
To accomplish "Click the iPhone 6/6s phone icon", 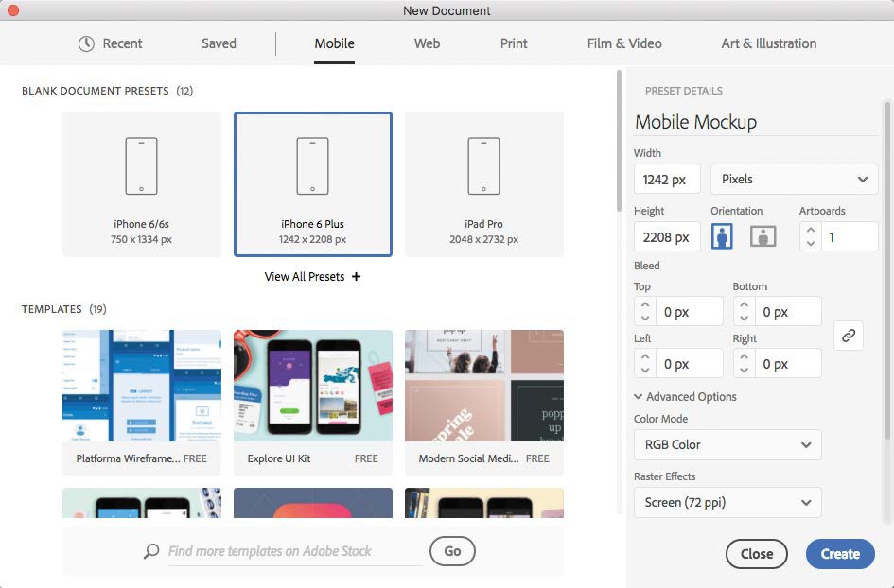I will [x=141, y=165].
